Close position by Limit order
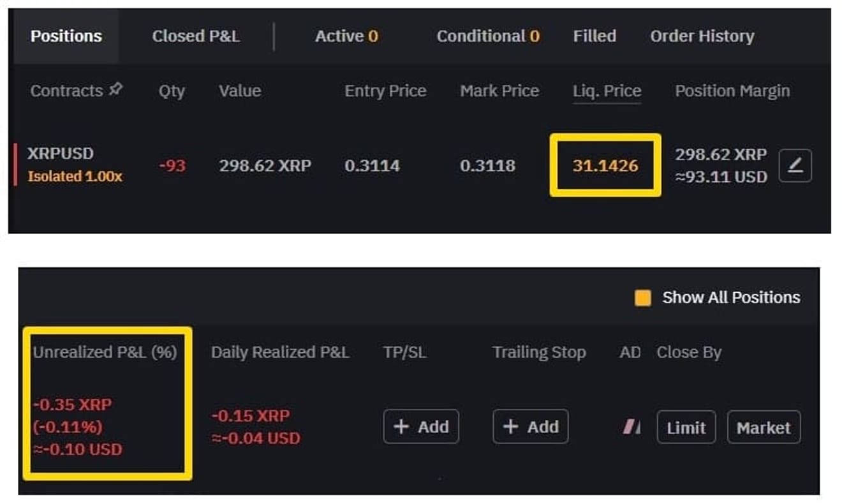842x504 pixels. click(686, 427)
